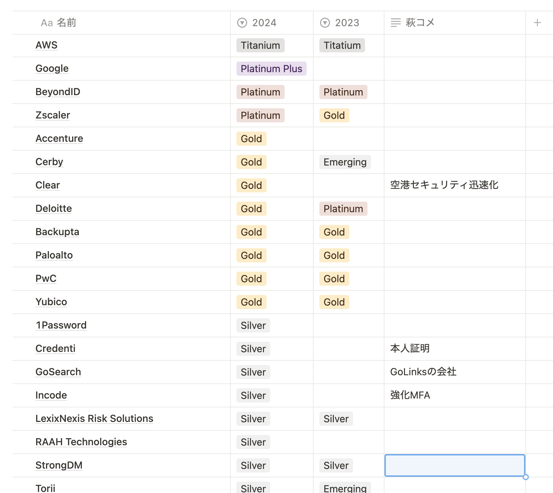Click Yubico's 2024 Gold tag
Screen dimensions: 553x493
pos(251,302)
